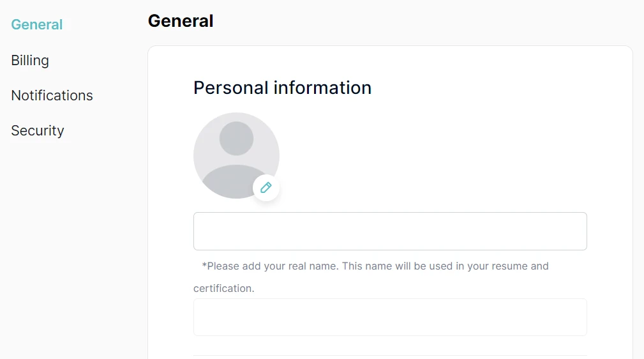This screenshot has width=644, height=359.
Task: Click blank card area right of avatar
Action: (x=447, y=153)
